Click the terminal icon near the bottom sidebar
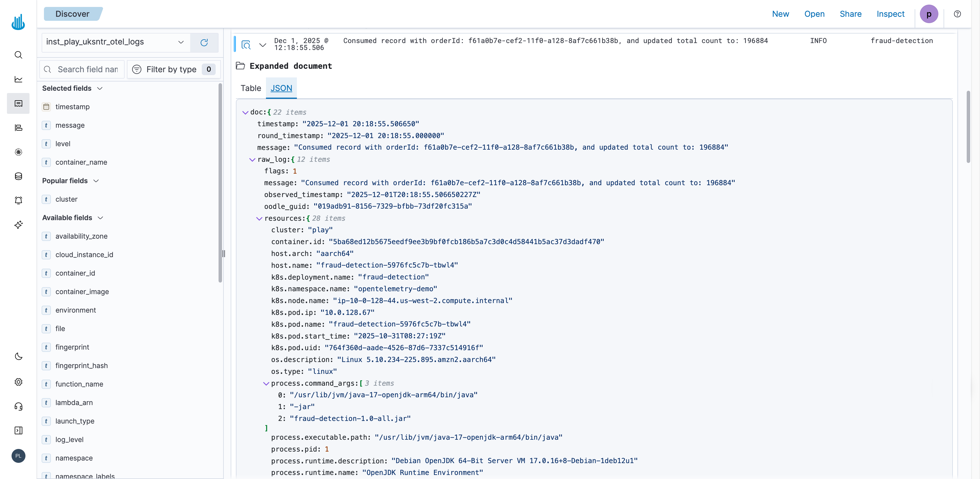The image size is (980, 479). click(x=18, y=430)
